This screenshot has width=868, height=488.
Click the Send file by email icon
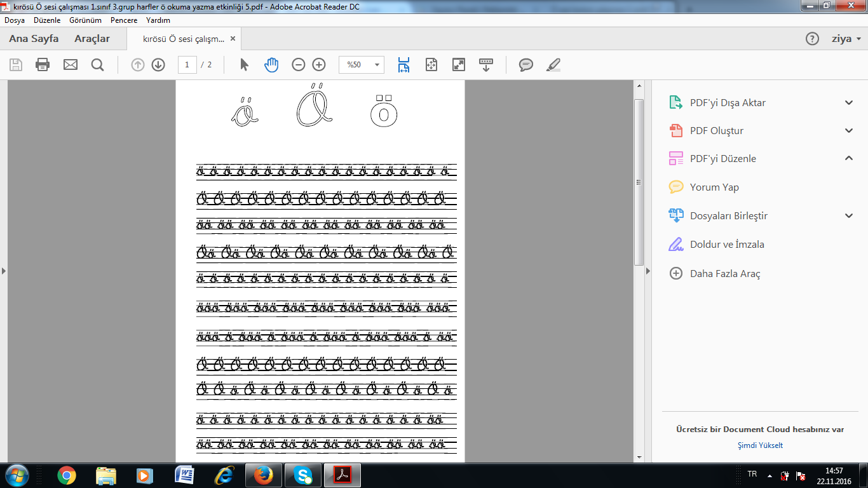[70, 65]
